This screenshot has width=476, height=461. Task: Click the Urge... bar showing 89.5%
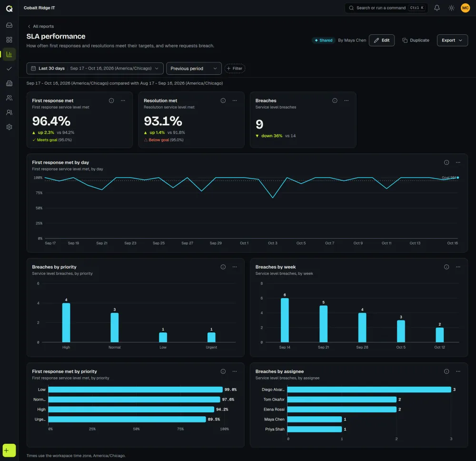tap(127, 420)
